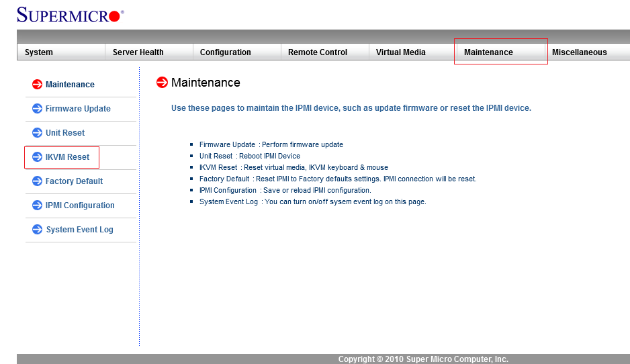Open the System menu tab
Image resolution: width=630 pixels, height=364 pixels.
(39, 52)
